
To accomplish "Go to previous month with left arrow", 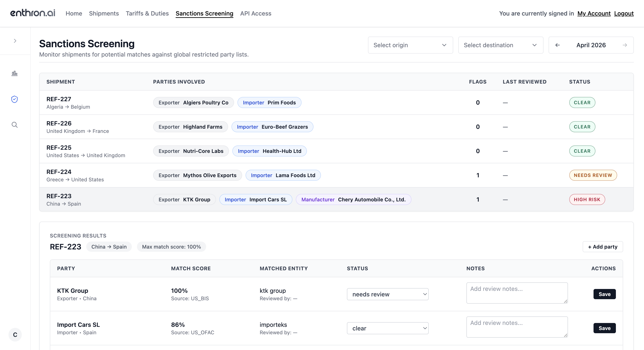I will pos(557,45).
